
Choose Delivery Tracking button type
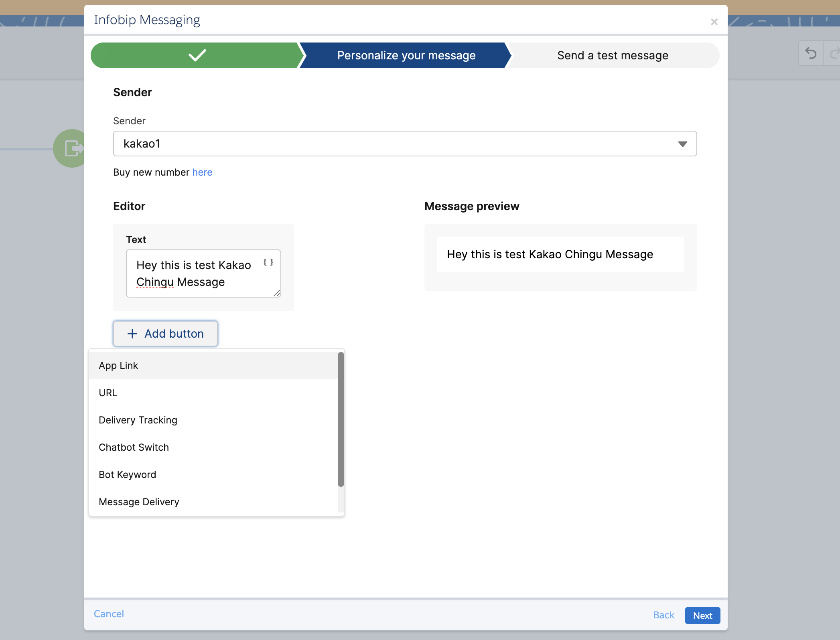[x=213, y=420]
